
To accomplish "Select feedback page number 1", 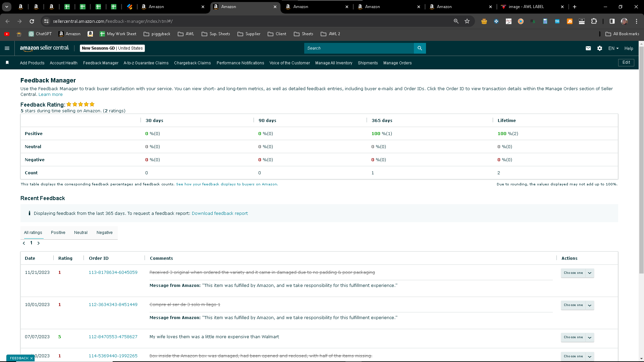I will point(31,243).
